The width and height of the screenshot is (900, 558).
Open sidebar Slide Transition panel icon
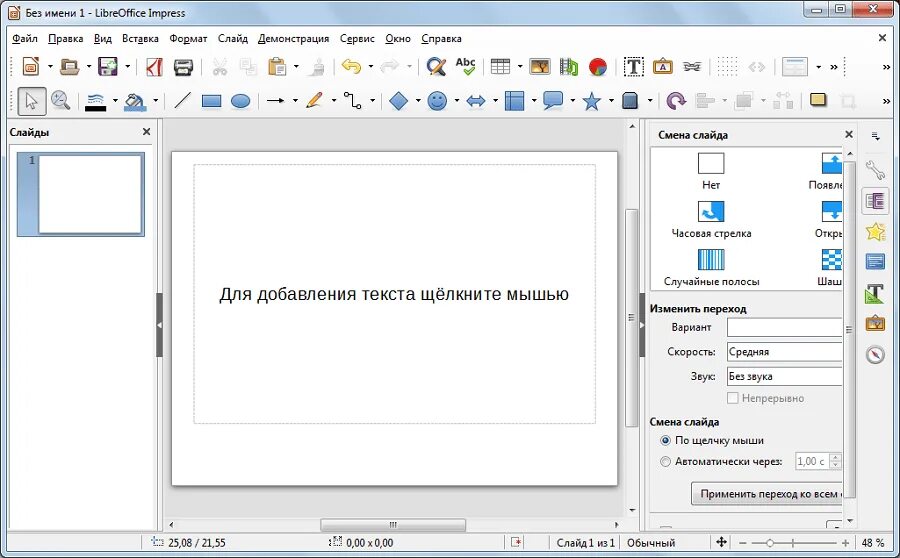[x=875, y=201]
